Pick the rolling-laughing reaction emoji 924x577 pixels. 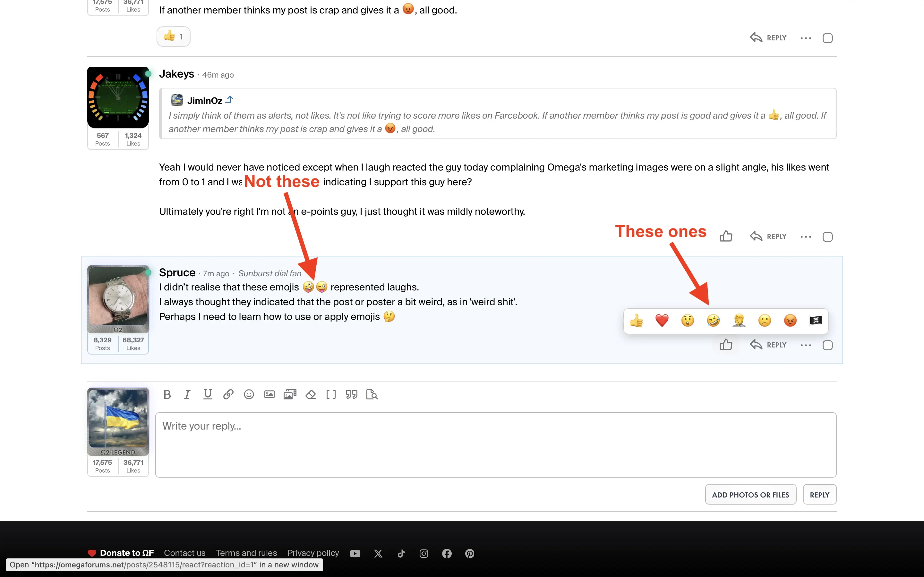tap(713, 321)
